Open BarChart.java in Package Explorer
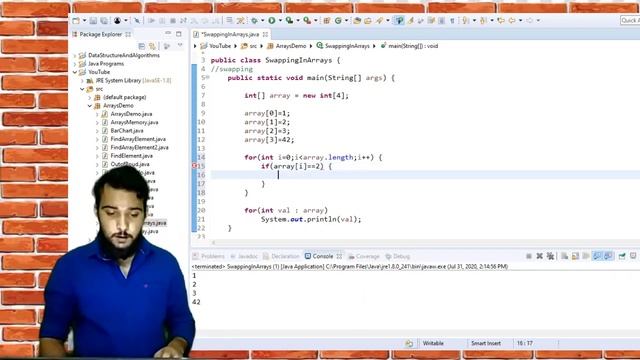Viewport: 640px width, 360px height. click(127, 131)
